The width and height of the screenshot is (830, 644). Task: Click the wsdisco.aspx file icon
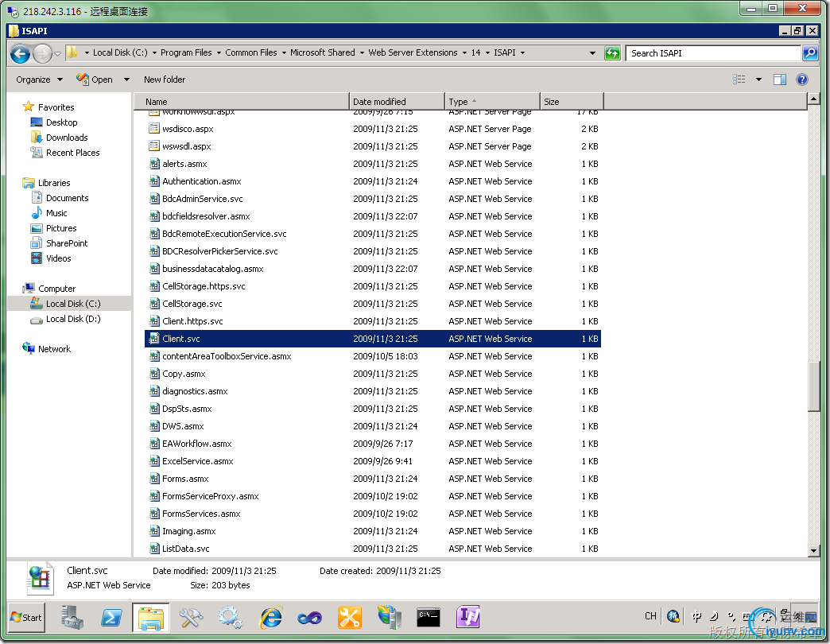click(154, 129)
